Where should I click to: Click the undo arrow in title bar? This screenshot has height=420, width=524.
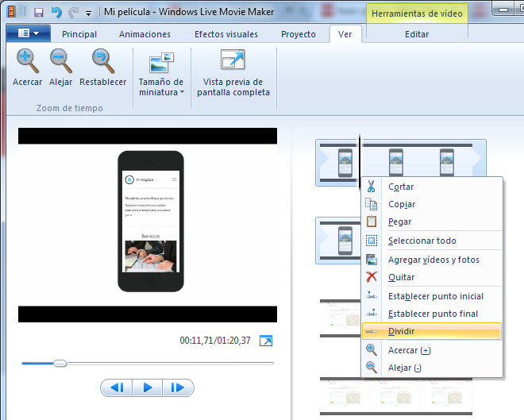click(x=56, y=13)
